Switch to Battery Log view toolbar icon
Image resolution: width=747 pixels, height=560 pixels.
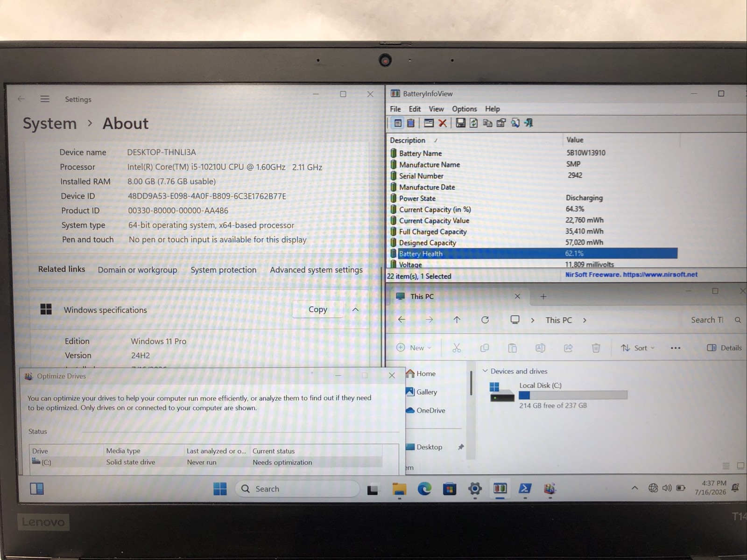tap(411, 123)
